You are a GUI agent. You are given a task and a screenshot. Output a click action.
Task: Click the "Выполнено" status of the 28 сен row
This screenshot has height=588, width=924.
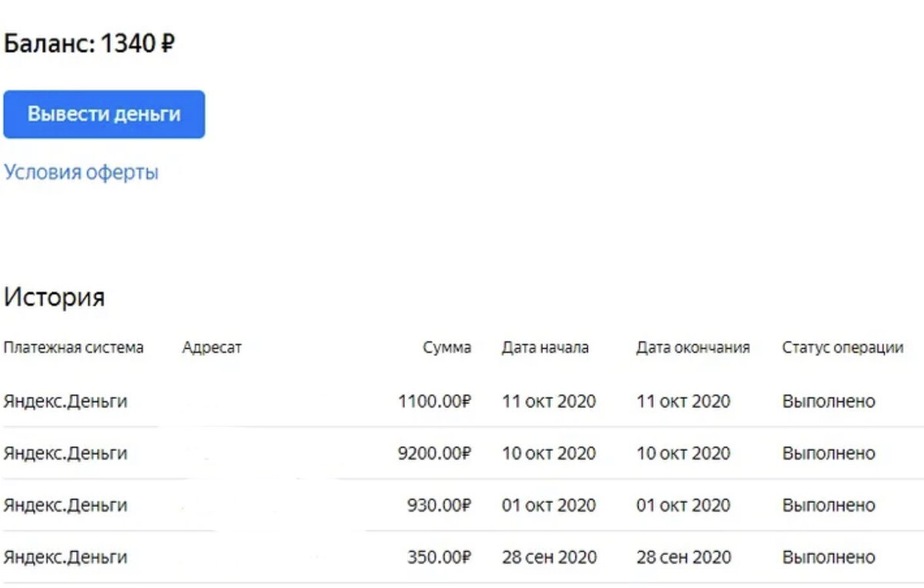pyautogui.click(x=829, y=557)
